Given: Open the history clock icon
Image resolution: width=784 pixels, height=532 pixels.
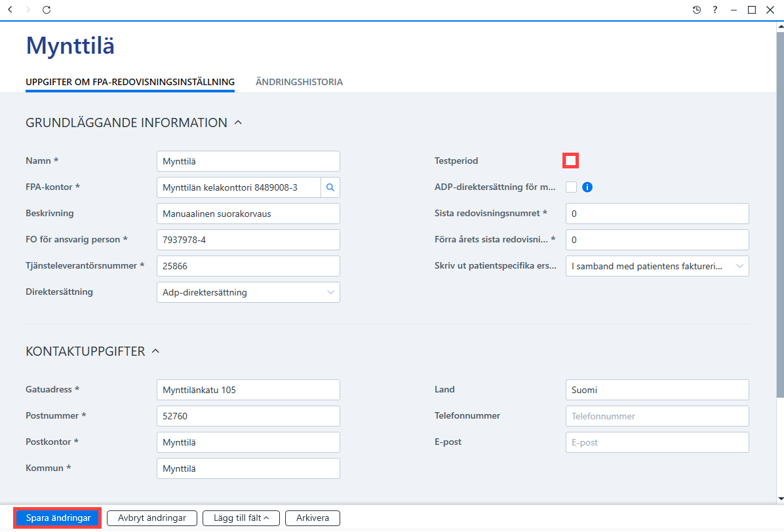Looking at the screenshot, I should 697,9.
